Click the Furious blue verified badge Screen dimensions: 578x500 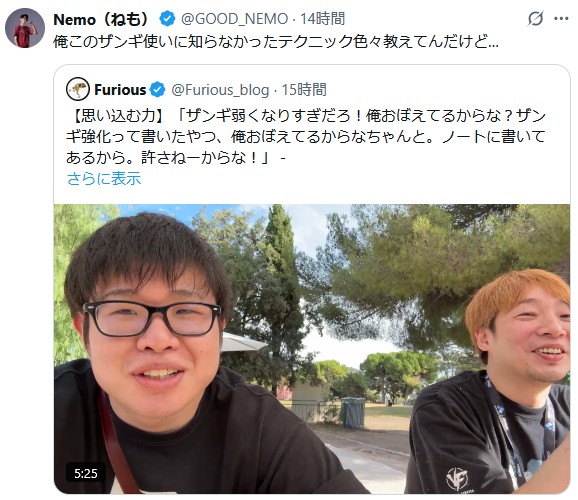(x=158, y=90)
